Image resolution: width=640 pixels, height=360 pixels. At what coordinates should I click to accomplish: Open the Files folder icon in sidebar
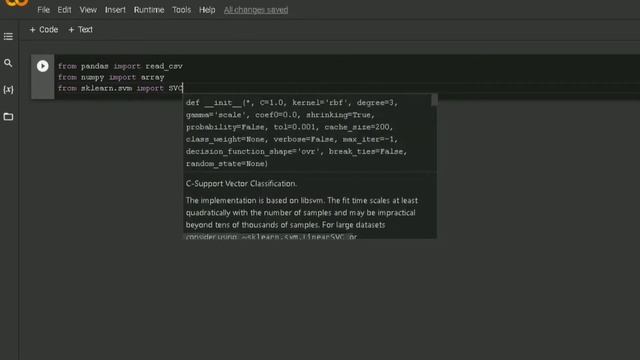(x=8, y=117)
